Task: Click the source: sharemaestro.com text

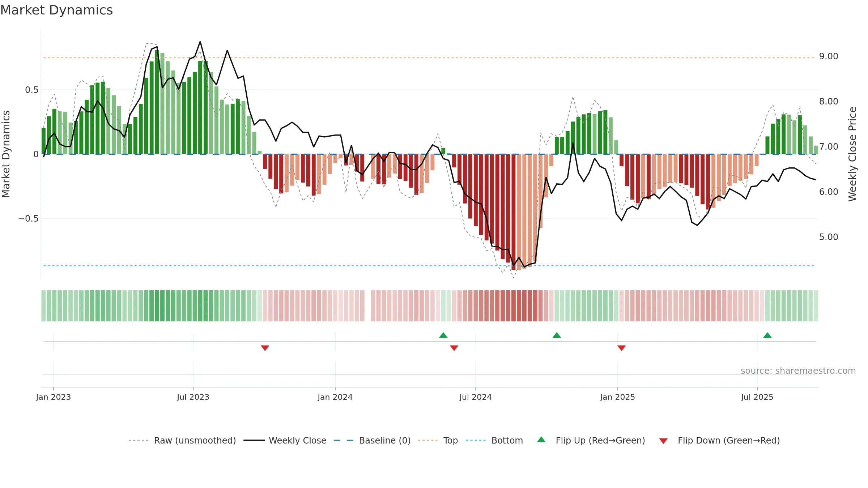Action: point(798,371)
